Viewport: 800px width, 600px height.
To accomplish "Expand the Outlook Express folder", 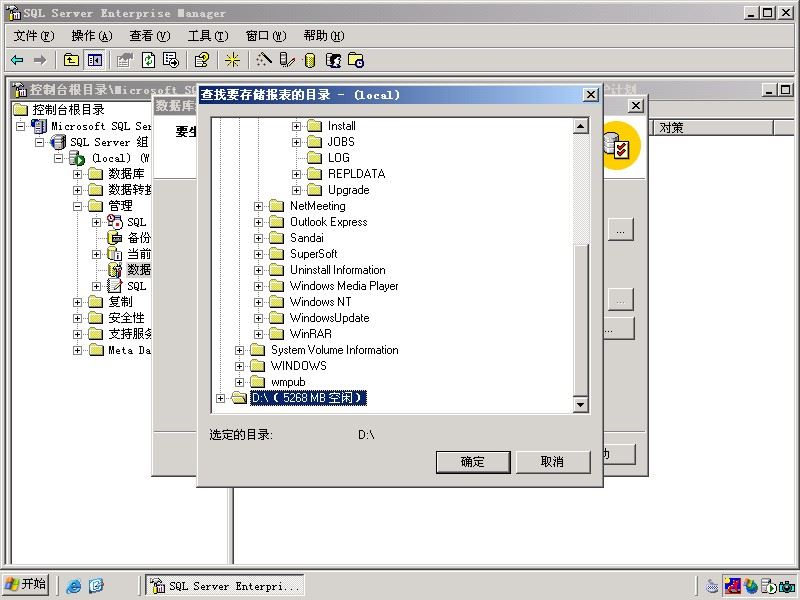I will 258,222.
